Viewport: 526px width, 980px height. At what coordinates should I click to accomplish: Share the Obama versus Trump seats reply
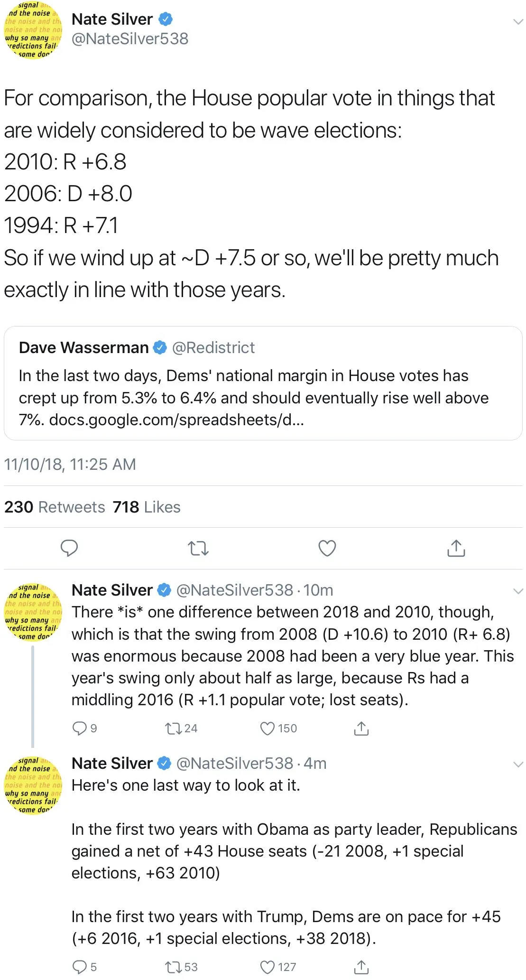(x=361, y=967)
